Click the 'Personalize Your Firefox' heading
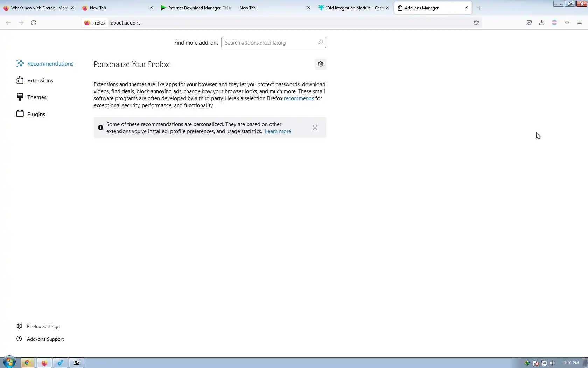The image size is (588, 368). [x=131, y=64]
